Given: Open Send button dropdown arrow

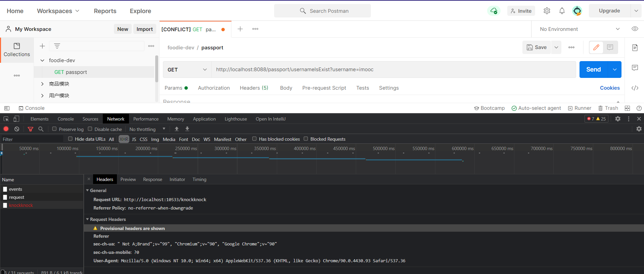Looking at the screenshot, I should pyautogui.click(x=615, y=70).
